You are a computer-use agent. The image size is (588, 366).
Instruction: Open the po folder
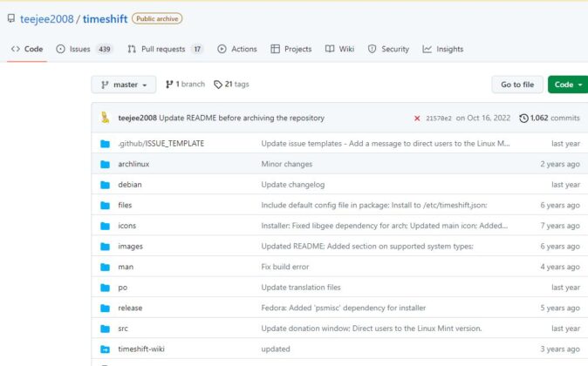tap(123, 288)
